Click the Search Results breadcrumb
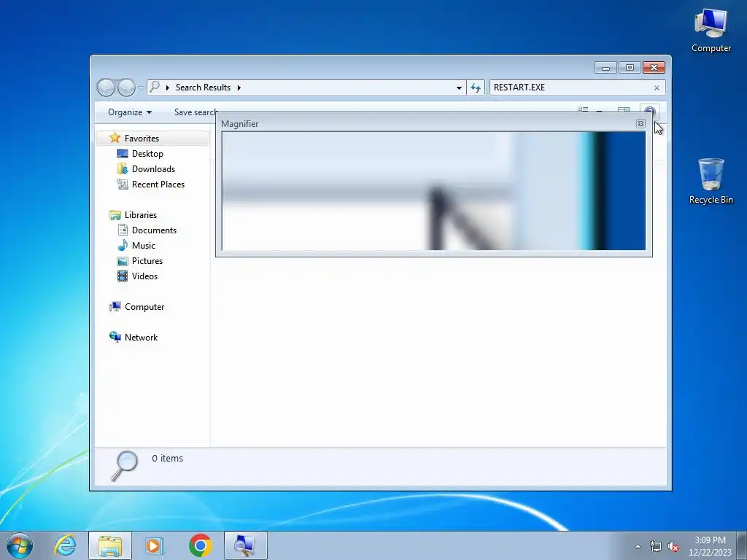This screenshot has height=560, width=747. (x=203, y=87)
